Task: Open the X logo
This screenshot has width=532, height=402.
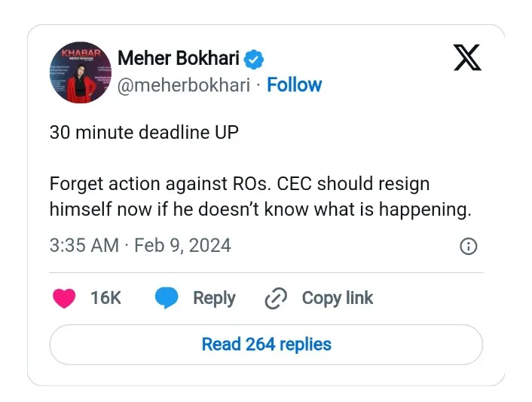Action: [x=467, y=57]
